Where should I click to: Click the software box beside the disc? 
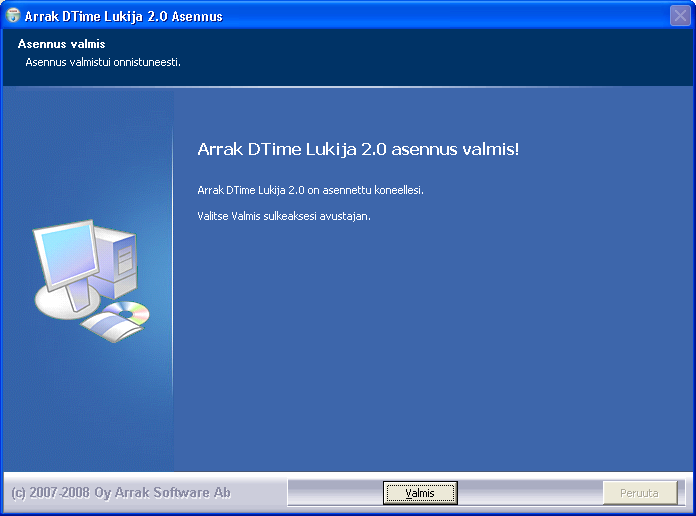(x=111, y=326)
